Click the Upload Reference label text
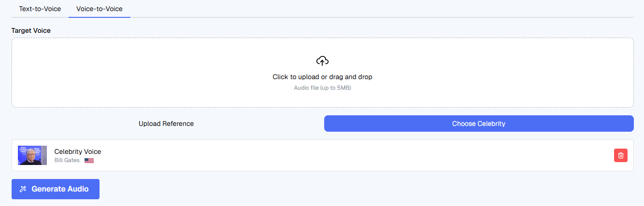644x206 pixels. [166, 124]
